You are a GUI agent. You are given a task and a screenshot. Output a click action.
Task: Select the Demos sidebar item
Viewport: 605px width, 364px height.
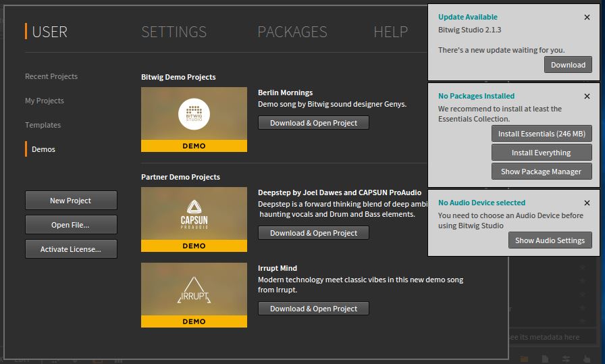(43, 149)
